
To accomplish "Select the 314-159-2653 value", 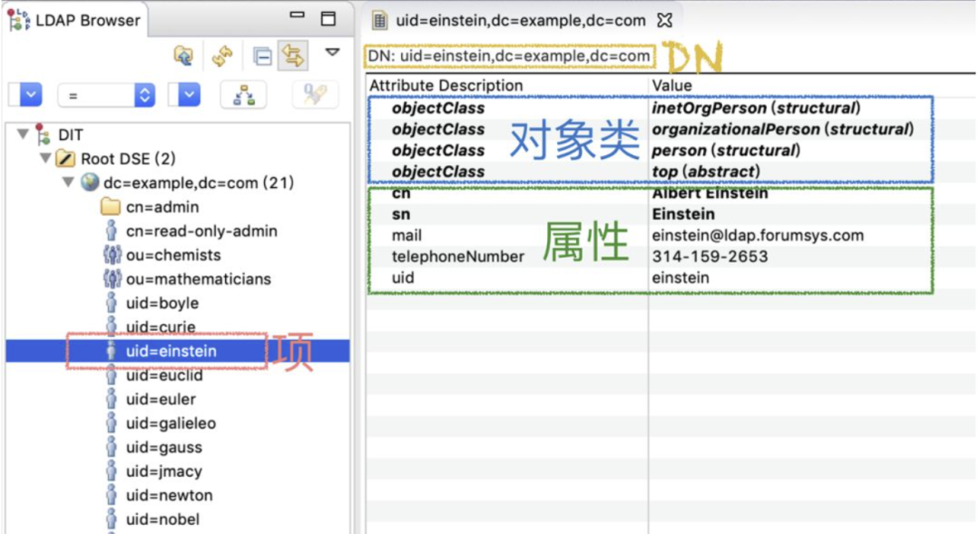I will pyautogui.click(x=710, y=256).
